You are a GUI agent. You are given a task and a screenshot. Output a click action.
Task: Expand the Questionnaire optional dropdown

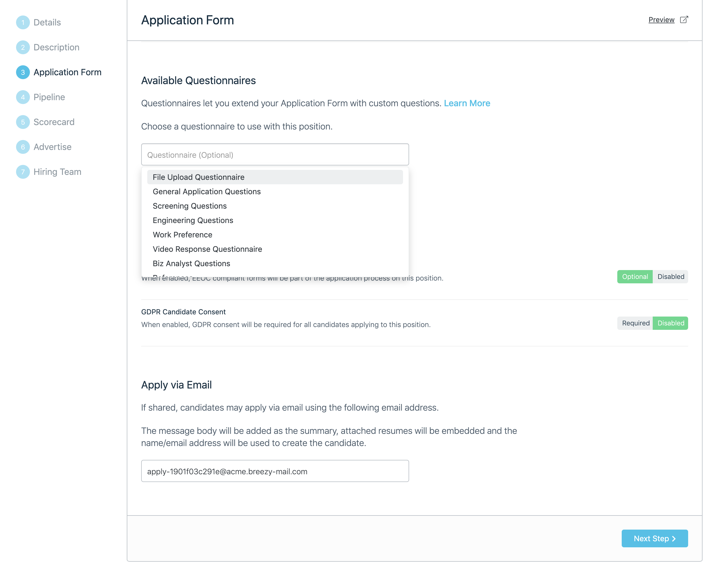pos(275,154)
